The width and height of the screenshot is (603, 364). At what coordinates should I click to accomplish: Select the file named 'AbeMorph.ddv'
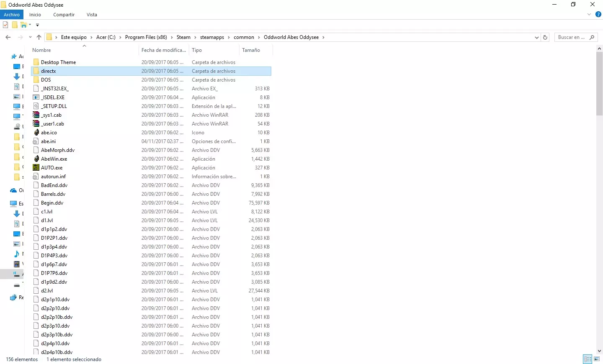[58, 150]
